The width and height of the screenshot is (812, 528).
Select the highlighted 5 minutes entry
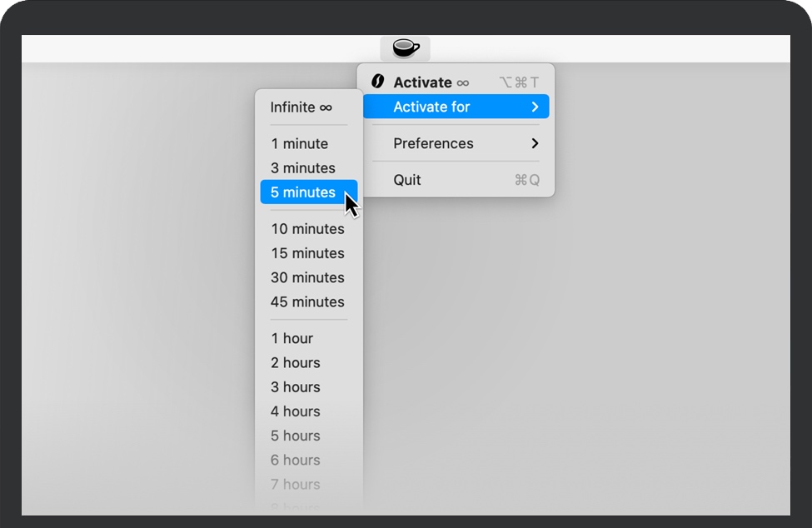point(303,192)
